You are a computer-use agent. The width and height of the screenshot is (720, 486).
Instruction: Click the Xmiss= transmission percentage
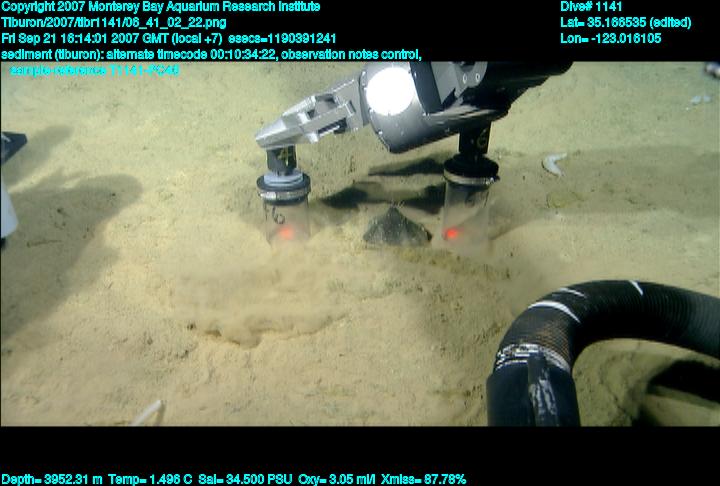(x=419, y=479)
